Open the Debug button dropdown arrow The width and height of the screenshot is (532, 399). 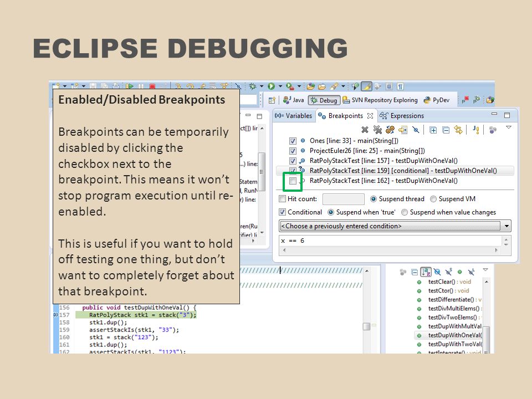pos(262,86)
